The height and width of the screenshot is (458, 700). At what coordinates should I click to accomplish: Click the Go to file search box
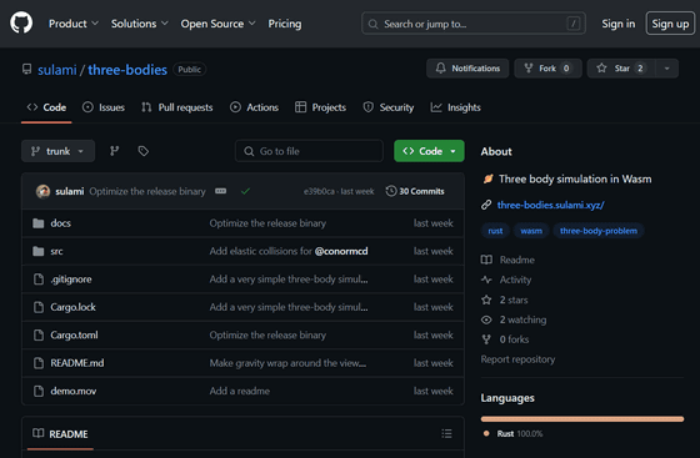pyautogui.click(x=309, y=151)
